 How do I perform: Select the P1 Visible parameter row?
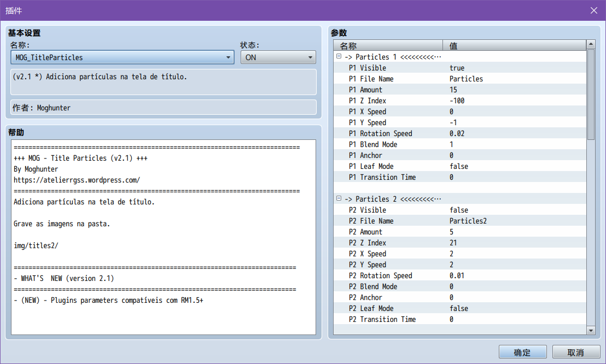460,68
